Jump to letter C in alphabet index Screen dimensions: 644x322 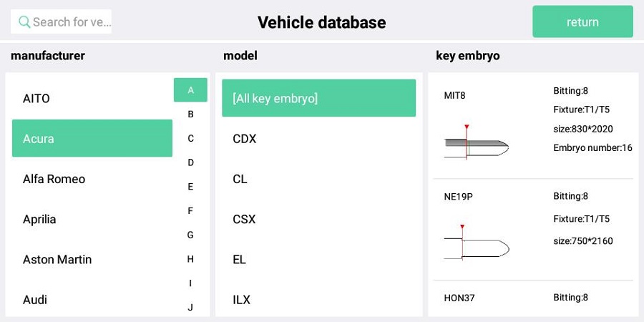click(x=190, y=138)
